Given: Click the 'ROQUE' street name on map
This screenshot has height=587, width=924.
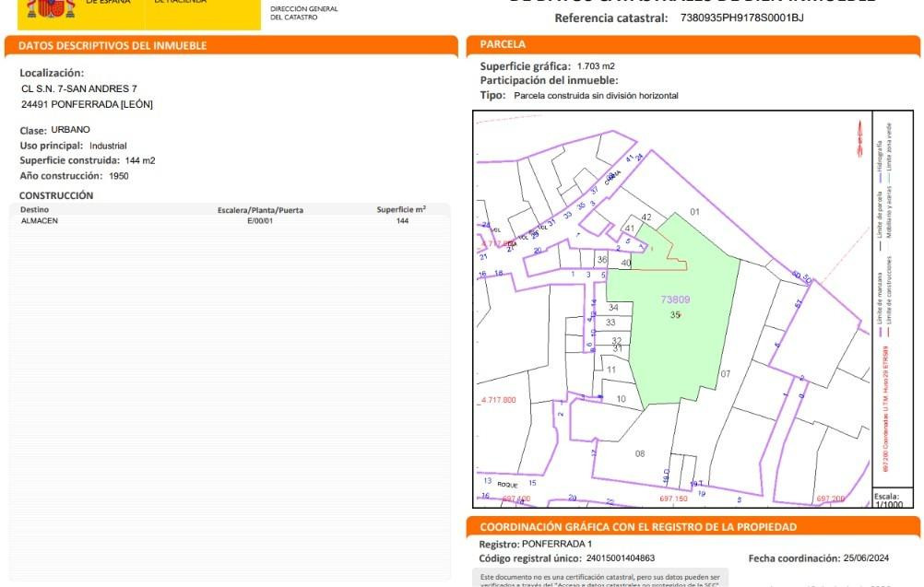Looking at the screenshot, I should pos(507,485).
